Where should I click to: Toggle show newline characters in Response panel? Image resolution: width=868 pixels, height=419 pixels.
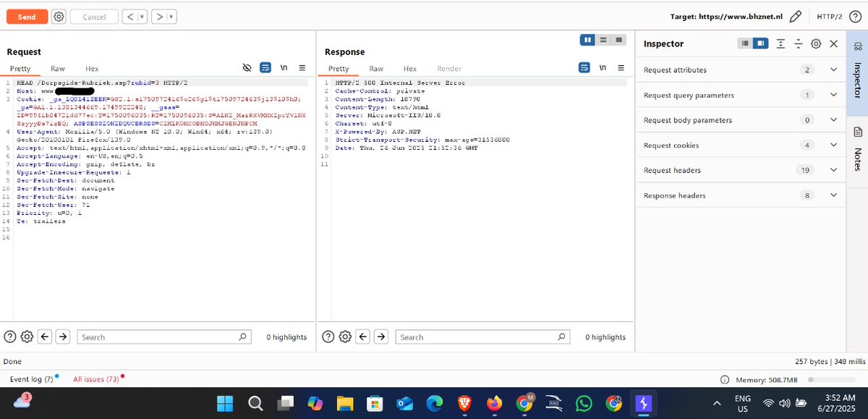(x=603, y=68)
